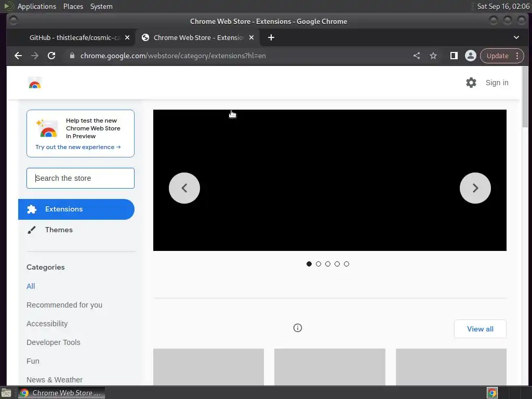
Task: Choose Fun category
Action: 33,361
